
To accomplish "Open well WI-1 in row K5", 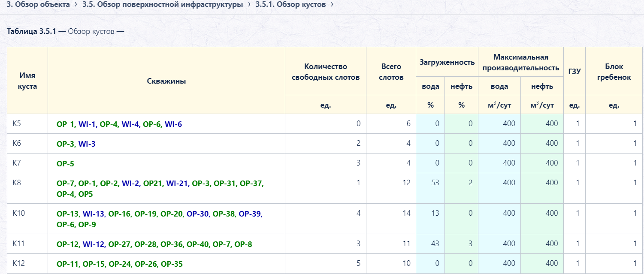I will (x=87, y=124).
